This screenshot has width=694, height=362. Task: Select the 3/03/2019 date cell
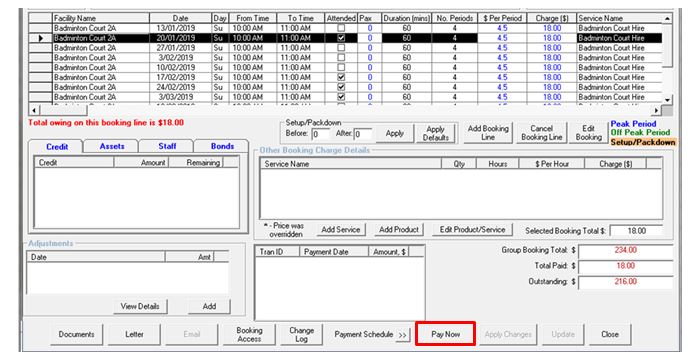[181, 97]
